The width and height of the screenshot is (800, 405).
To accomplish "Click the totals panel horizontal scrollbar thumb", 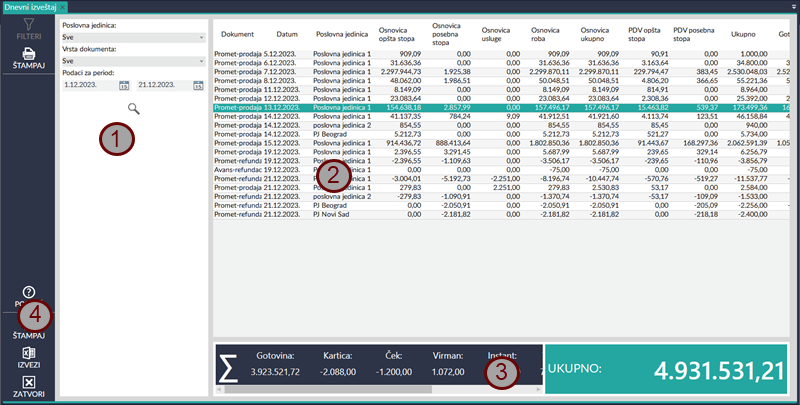I will [328, 389].
